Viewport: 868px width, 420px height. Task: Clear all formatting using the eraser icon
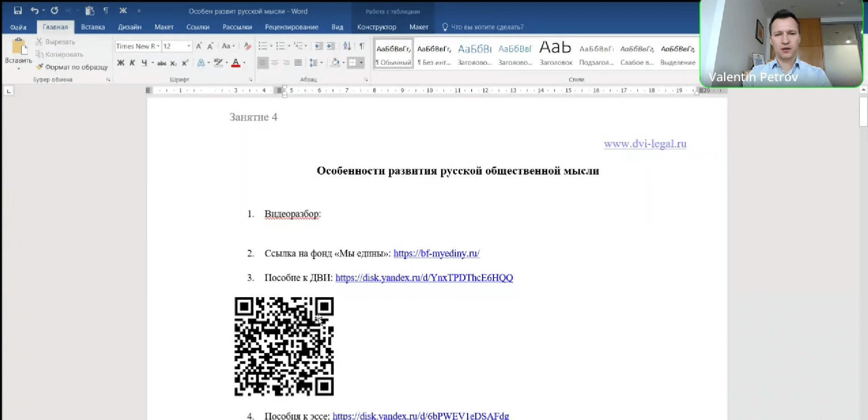pyautogui.click(x=247, y=46)
